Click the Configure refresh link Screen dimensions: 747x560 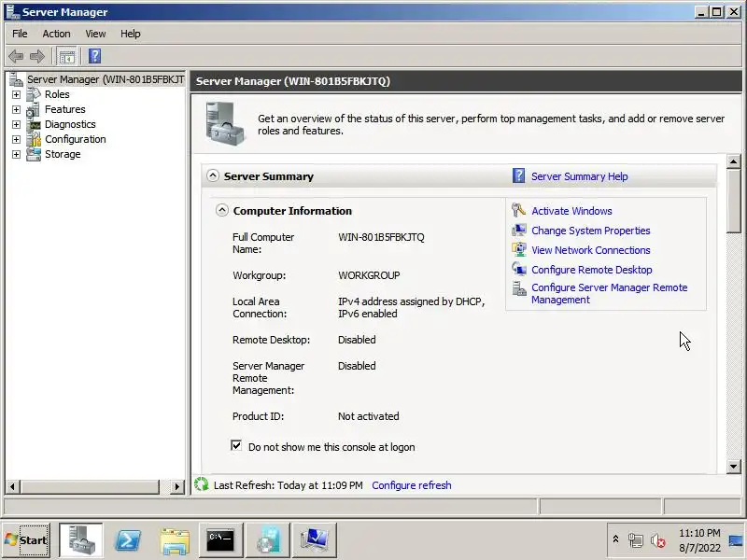tap(412, 485)
